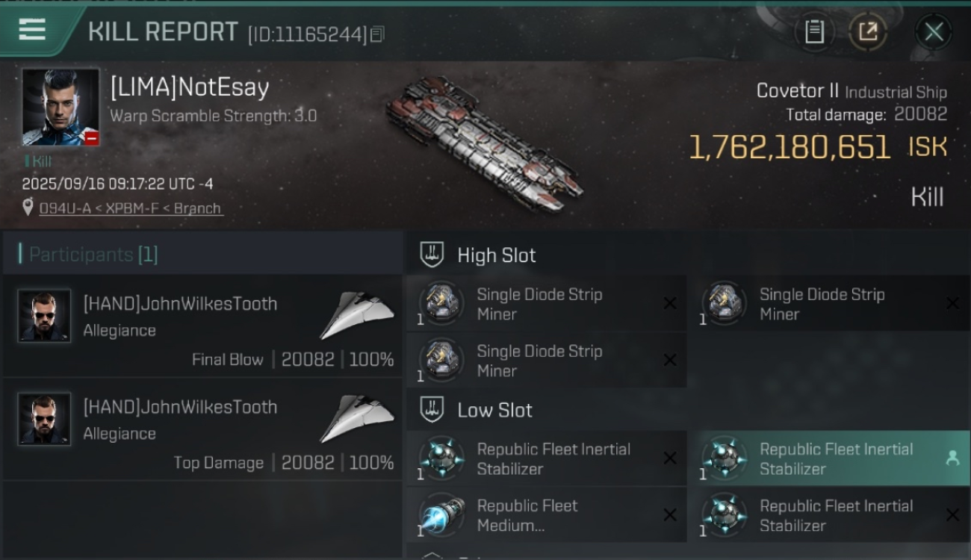Click the Top Damage Allegiance ship icon
971x560 pixels.
pyautogui.click(x=357, y=418)
